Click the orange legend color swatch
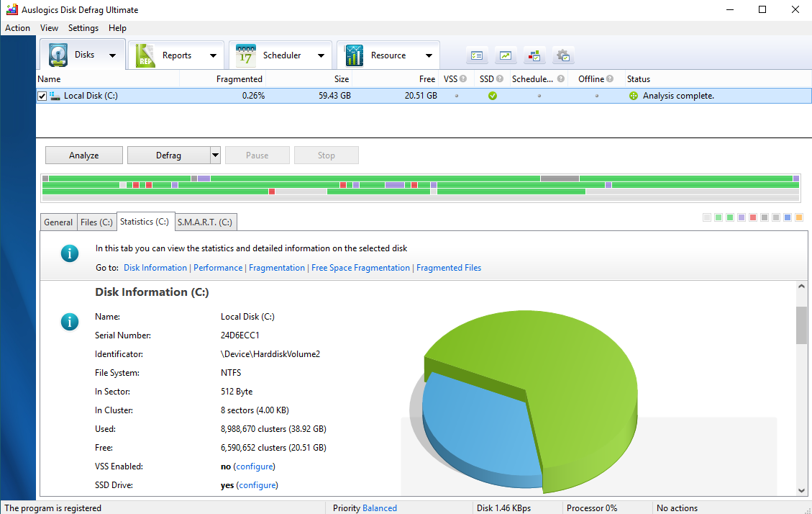 (x=799, y=217)
